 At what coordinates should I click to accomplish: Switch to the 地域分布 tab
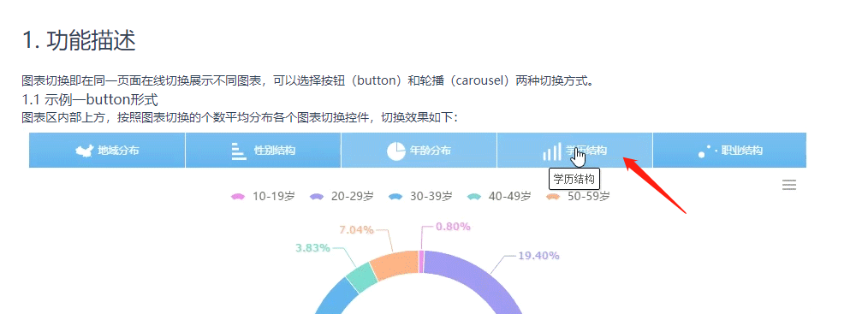point(107,151)
